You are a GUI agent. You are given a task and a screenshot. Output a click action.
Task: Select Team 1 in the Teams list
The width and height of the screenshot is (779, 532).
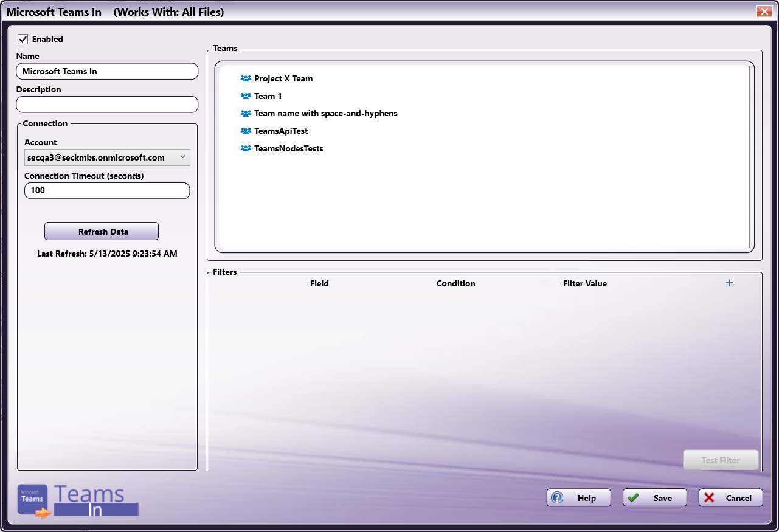point(268,96)
